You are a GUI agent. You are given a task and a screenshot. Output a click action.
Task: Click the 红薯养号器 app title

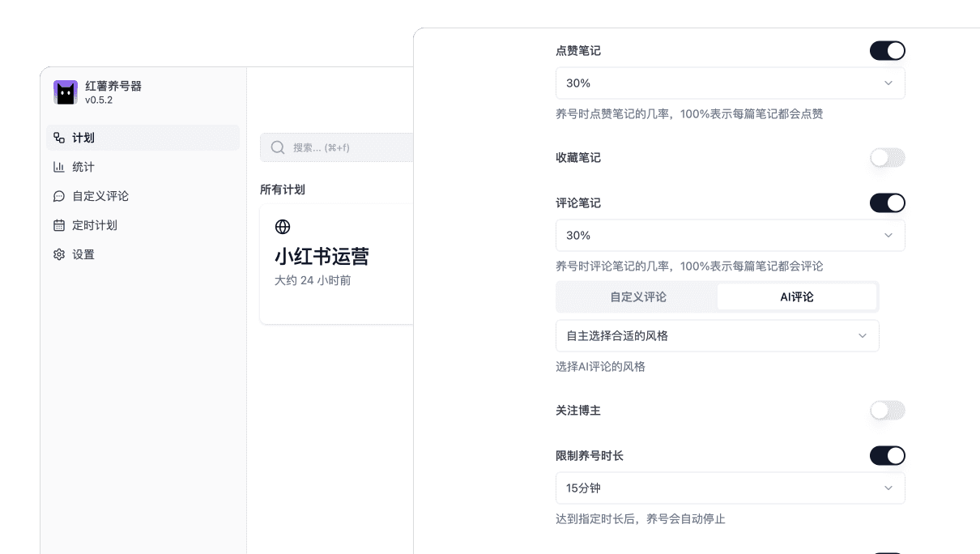click(113, 86)
